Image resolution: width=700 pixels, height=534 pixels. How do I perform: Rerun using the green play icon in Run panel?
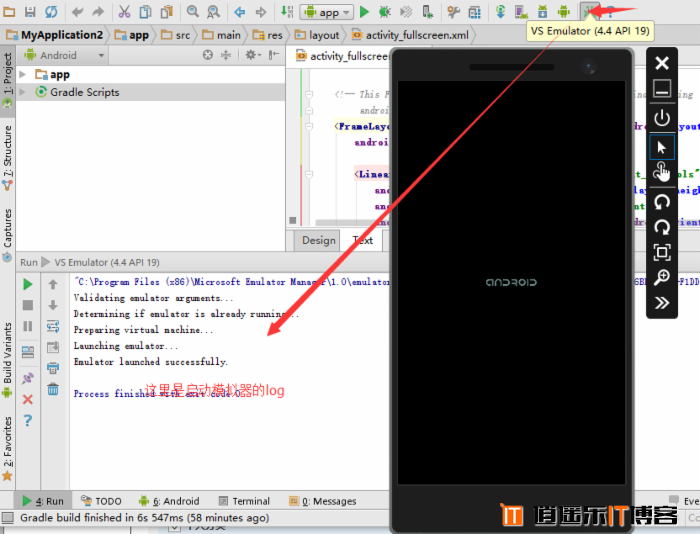[28, 285]
